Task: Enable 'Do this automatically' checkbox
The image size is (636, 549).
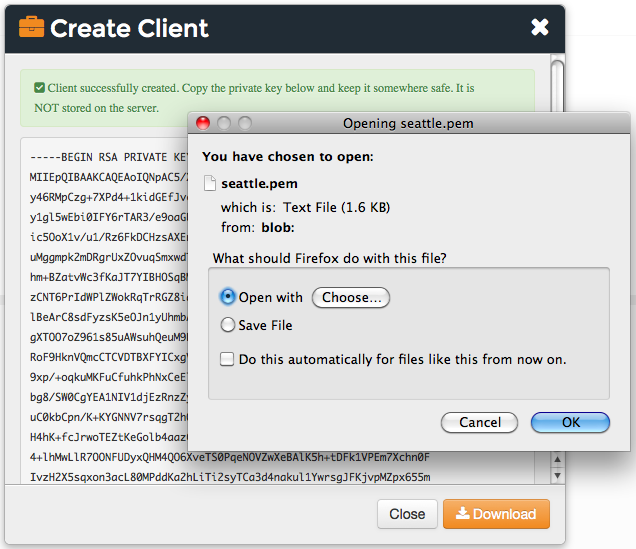Action: [x=228, y=359]
